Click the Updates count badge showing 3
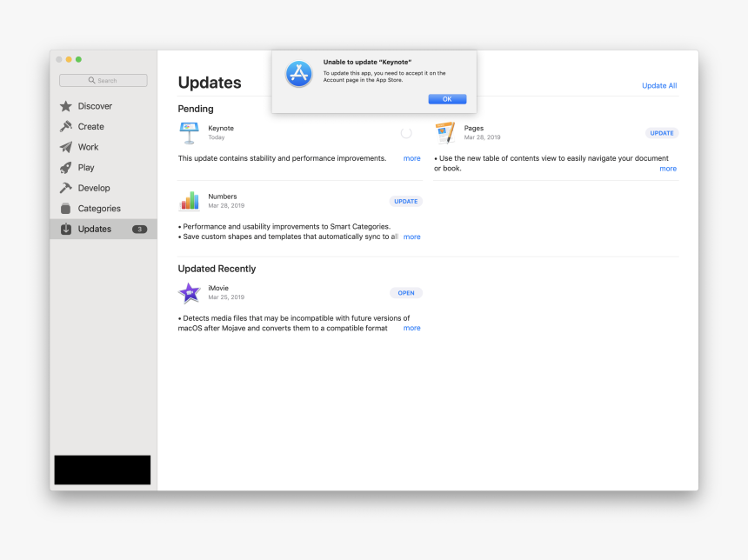This screenshot has width=748, height=560. point(139,229)
